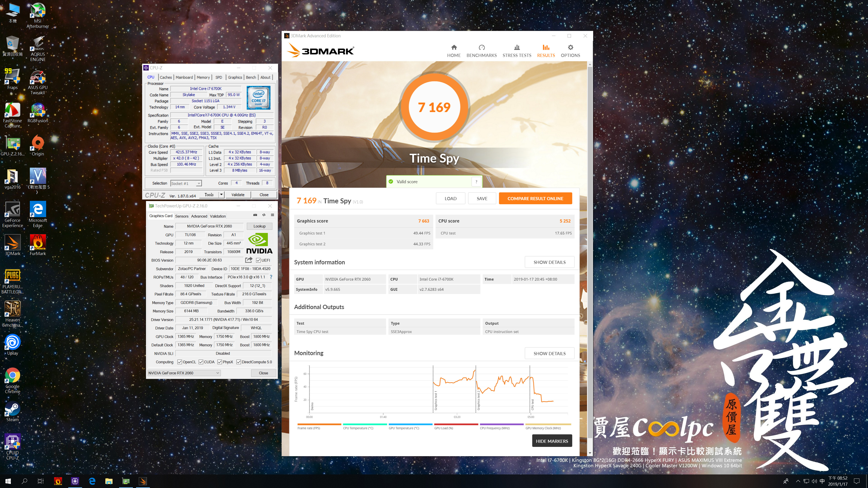This screenshot has width=868, height=488.
Task: Open the Bench tab in CPU-Z
Action: [x=251, y=77]
